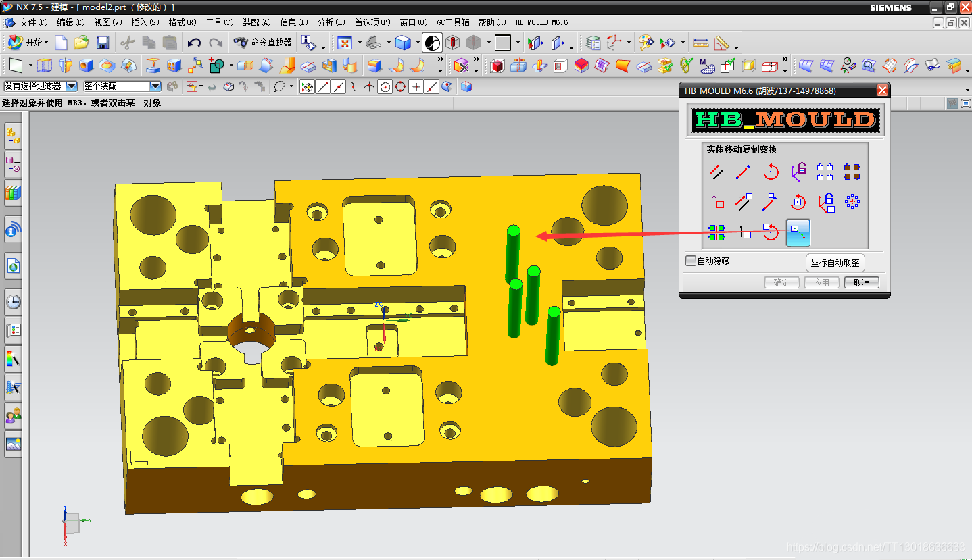
Task: Toggle the enable snap points button
Action: coord(307,86)
